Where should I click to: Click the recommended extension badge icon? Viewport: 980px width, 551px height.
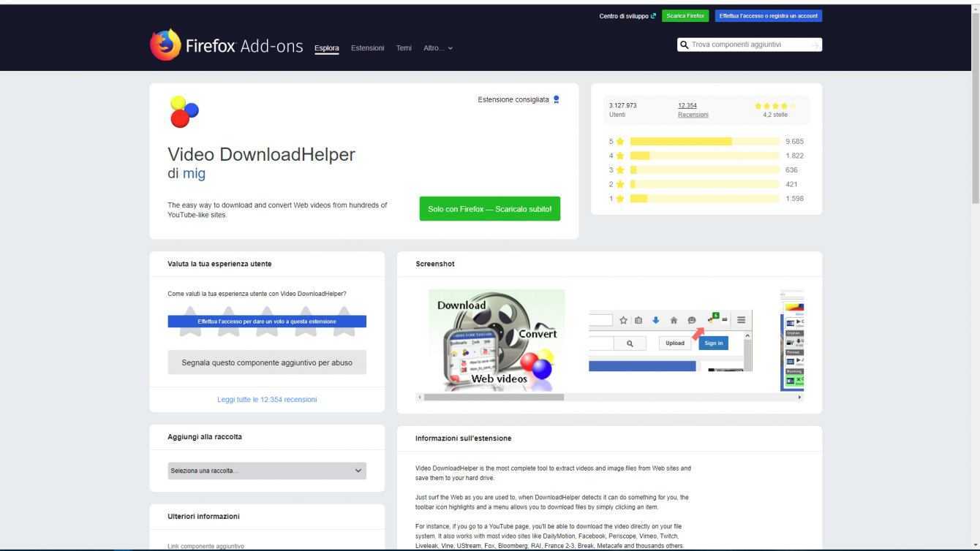[x=558, y=100]
